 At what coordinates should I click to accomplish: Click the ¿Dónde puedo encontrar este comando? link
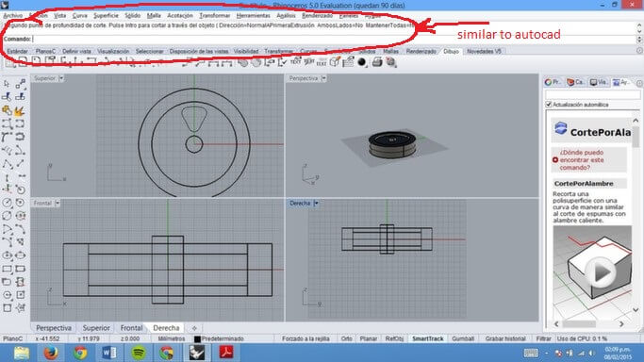(582, 160)
